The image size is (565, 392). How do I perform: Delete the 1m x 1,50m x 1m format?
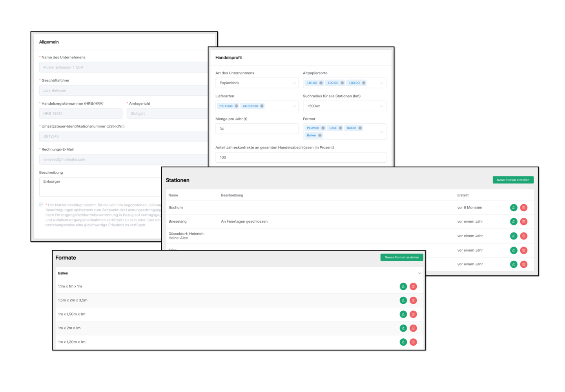coord(413,314)
